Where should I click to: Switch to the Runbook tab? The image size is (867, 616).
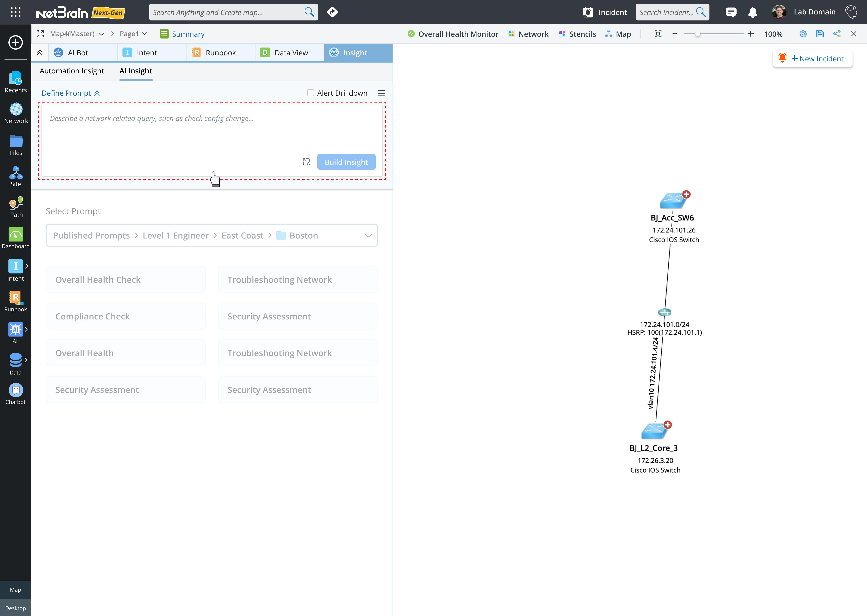[x=220, y=53]
